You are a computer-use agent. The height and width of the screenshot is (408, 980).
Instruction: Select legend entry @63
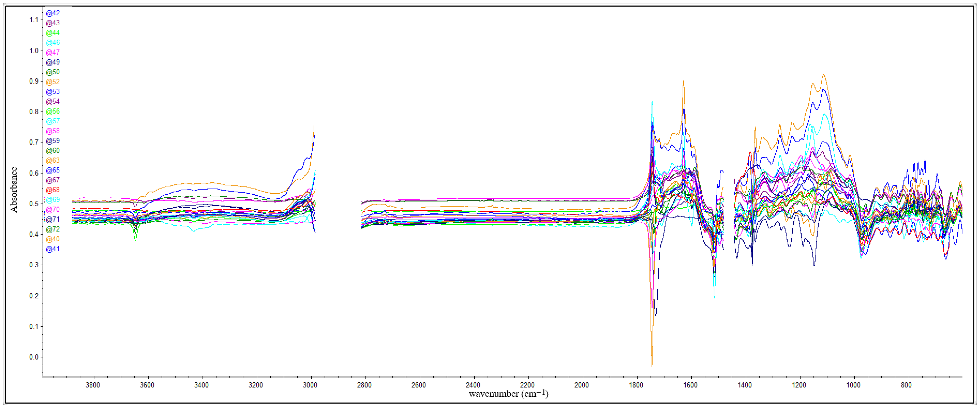pos(53,161)
